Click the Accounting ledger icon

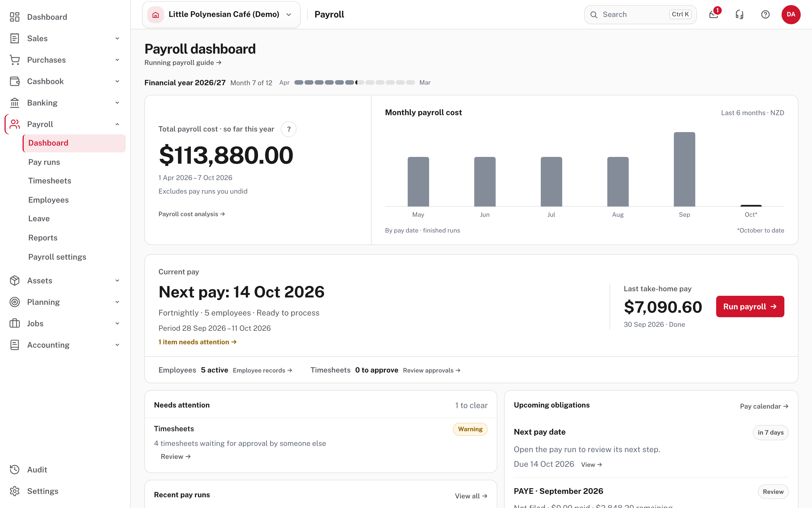[14, 345]
